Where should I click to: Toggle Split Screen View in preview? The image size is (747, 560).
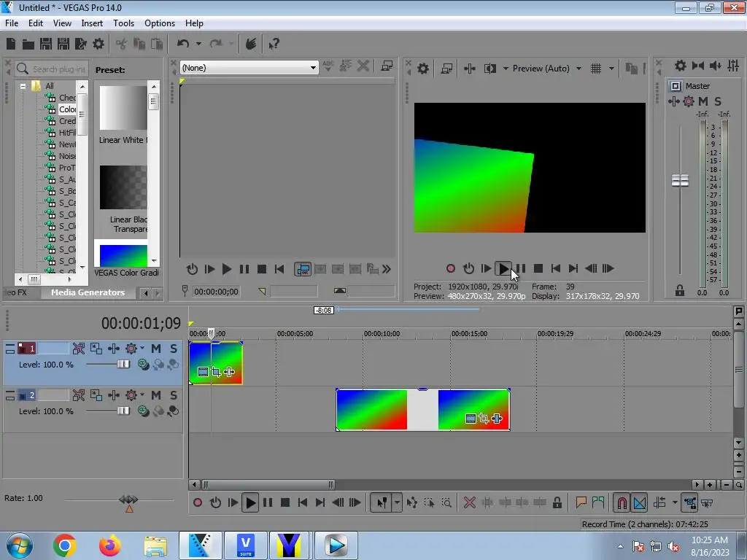click(x=490, y=69)
